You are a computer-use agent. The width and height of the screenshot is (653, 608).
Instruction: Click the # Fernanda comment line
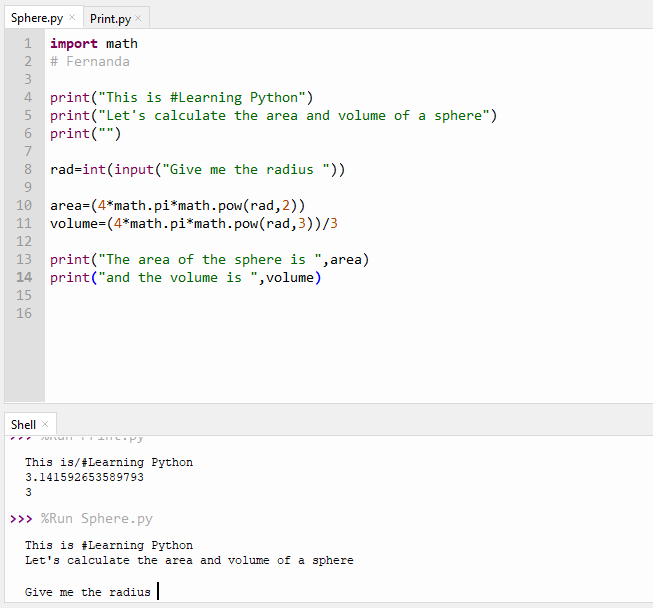tap(90, 62)
